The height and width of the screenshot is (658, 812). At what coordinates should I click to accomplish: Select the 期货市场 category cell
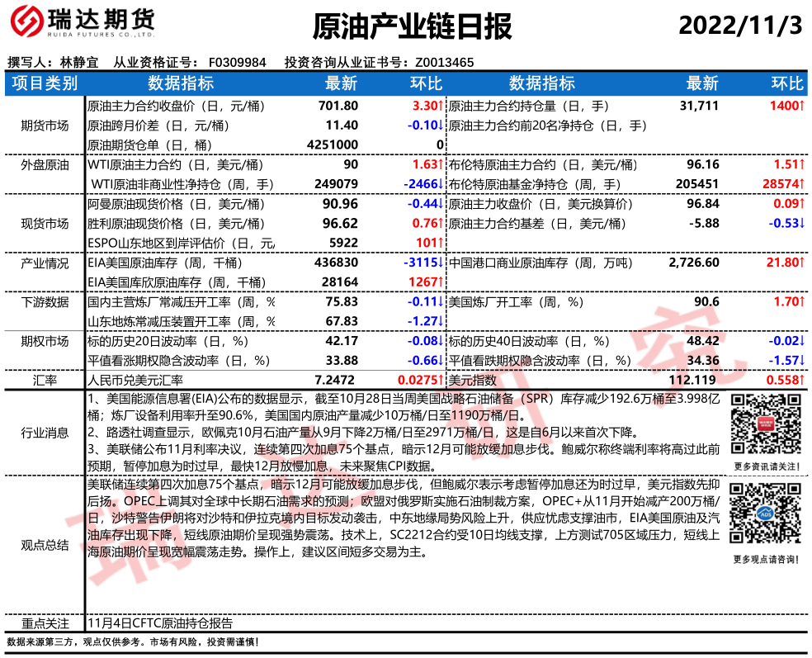point(45,125)
